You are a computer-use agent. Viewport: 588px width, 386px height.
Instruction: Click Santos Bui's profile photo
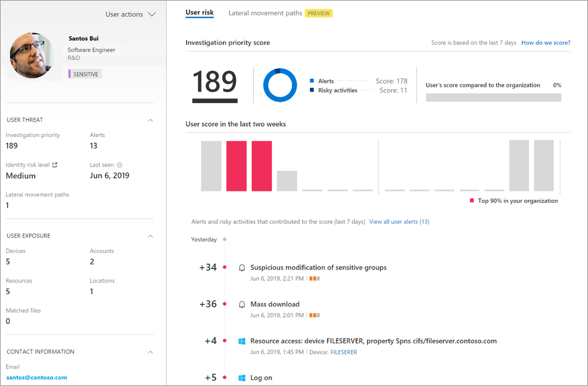coord(31,55)
